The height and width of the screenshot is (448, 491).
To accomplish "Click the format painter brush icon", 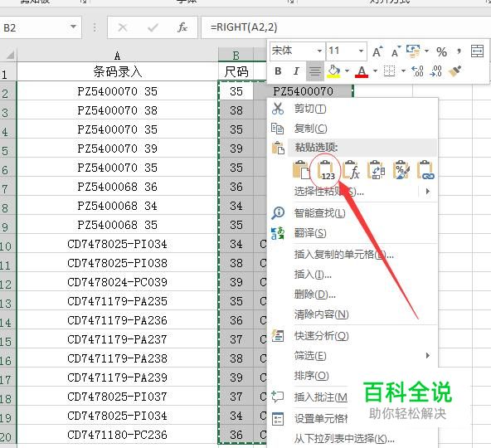I will pos(455,71).
